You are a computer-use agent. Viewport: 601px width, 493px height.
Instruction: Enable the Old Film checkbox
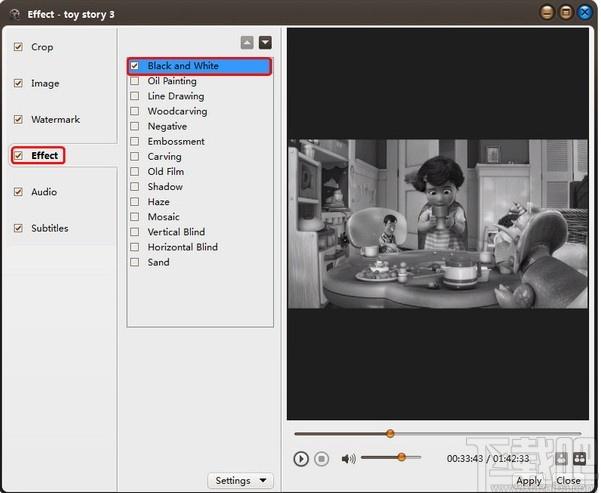[135, 171]
